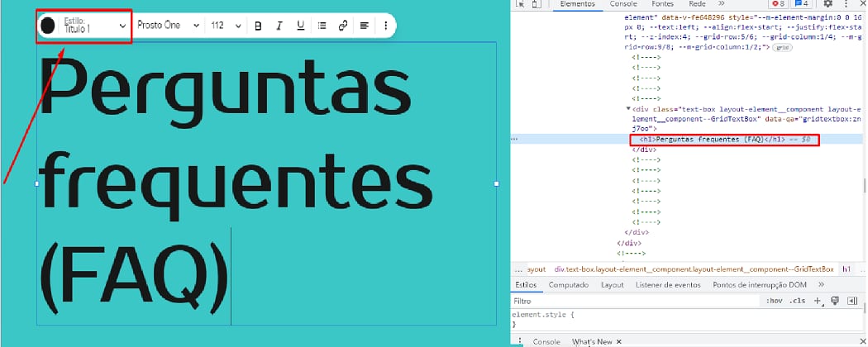Activate the DevTools inspect element picker
The image size is (868, 347).
(x=519, y=4)
